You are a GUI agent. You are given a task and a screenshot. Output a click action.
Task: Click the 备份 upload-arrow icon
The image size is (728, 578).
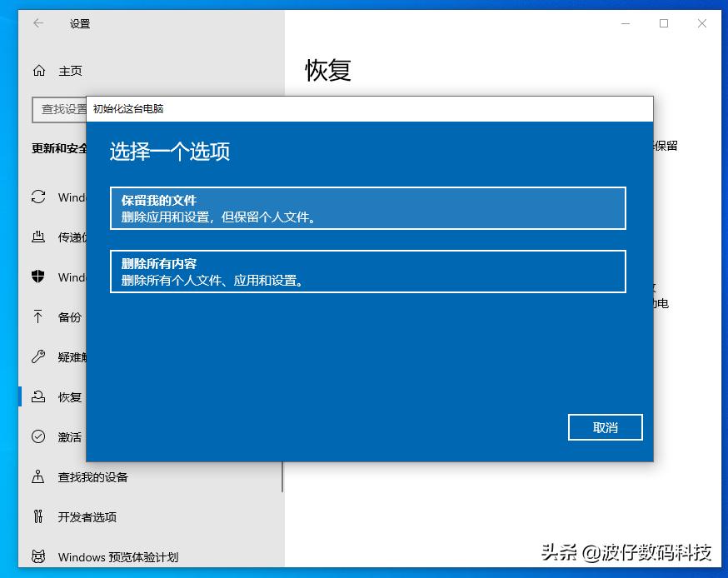pos(39,317)
